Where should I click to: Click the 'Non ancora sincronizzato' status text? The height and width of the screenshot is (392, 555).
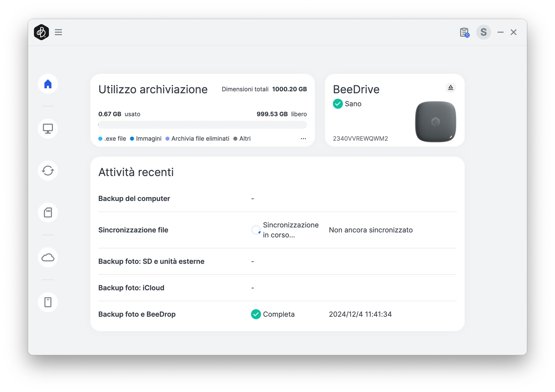pos(371,230)
